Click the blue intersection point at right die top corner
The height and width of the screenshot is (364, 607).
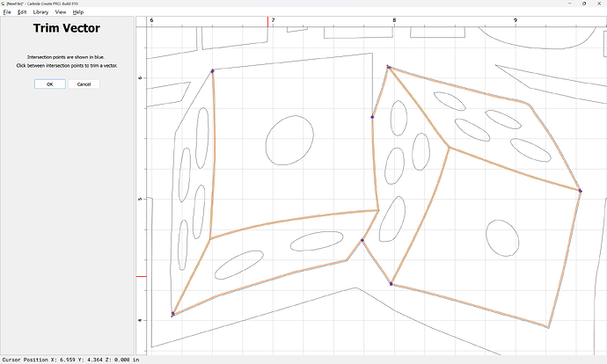(x=389, y=68)
